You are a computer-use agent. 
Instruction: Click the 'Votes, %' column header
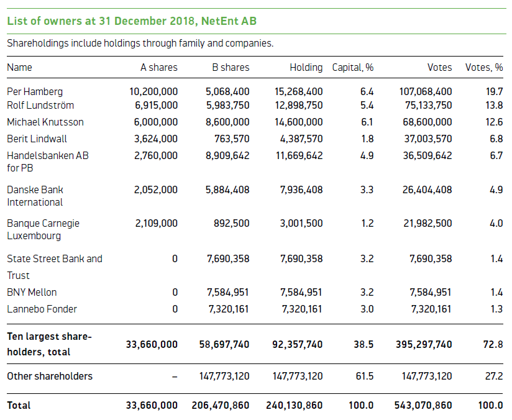(x=484, y=67)
